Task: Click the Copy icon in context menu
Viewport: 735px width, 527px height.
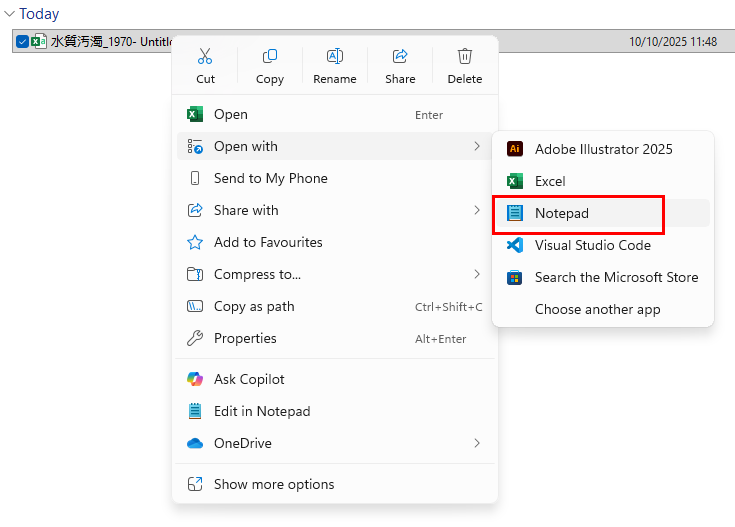Action: (270, 57)
